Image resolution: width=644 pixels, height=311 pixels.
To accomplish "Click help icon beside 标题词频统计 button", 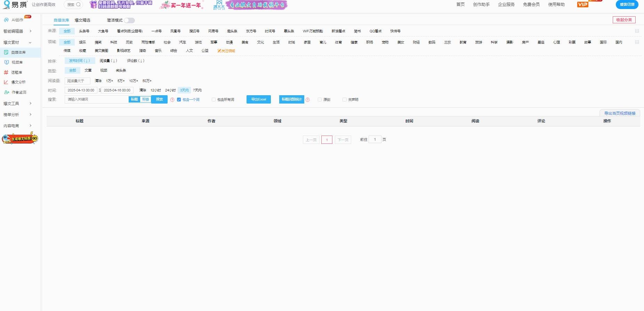I will pyautogui.click(x=307, y=100).
